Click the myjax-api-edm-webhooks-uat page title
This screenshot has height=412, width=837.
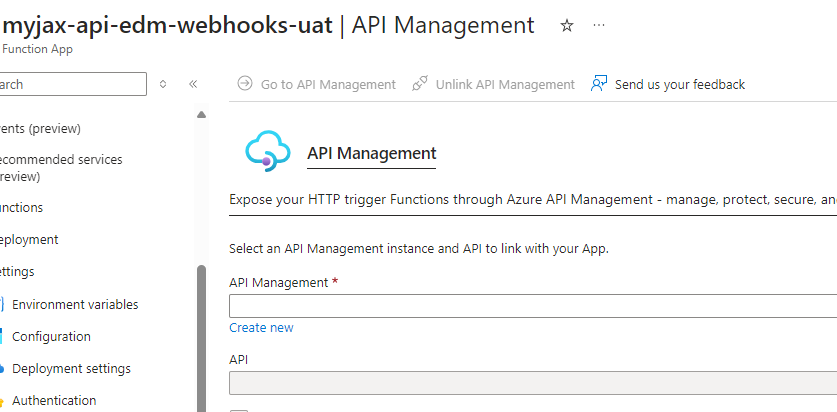168,25
